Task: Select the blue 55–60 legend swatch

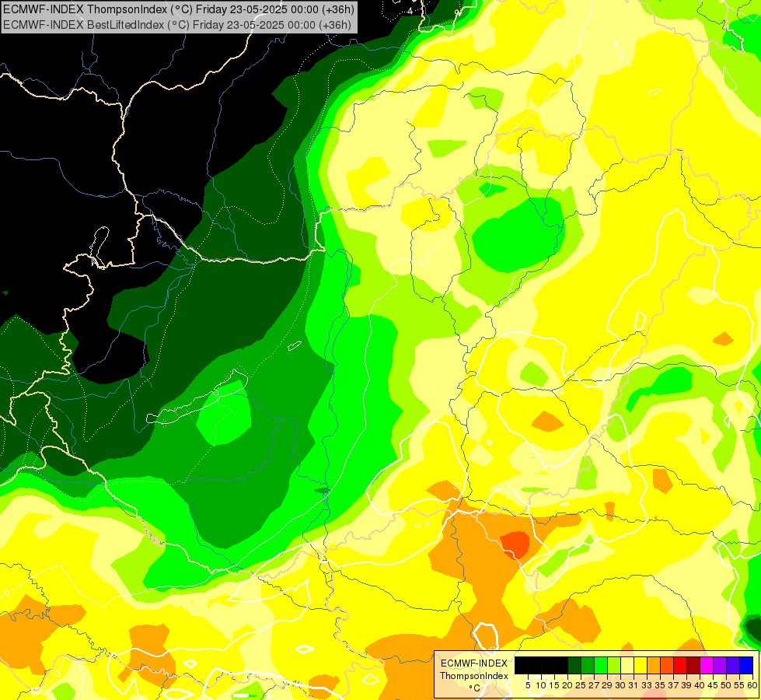Action: click(x=746, y=665)
